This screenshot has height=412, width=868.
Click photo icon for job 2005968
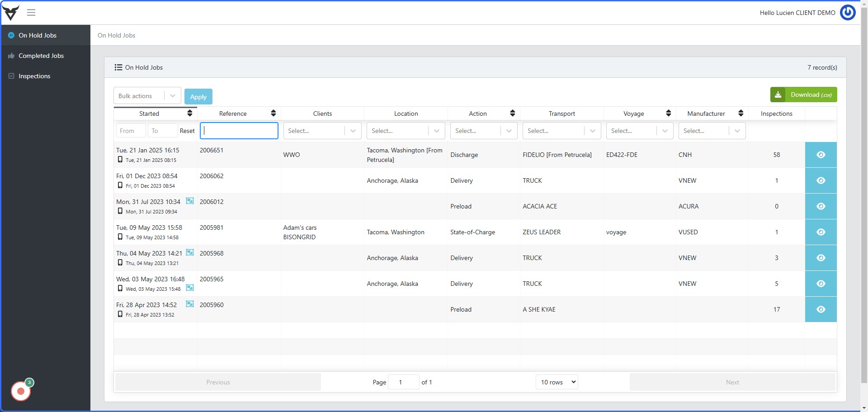(x=190, y=252)
